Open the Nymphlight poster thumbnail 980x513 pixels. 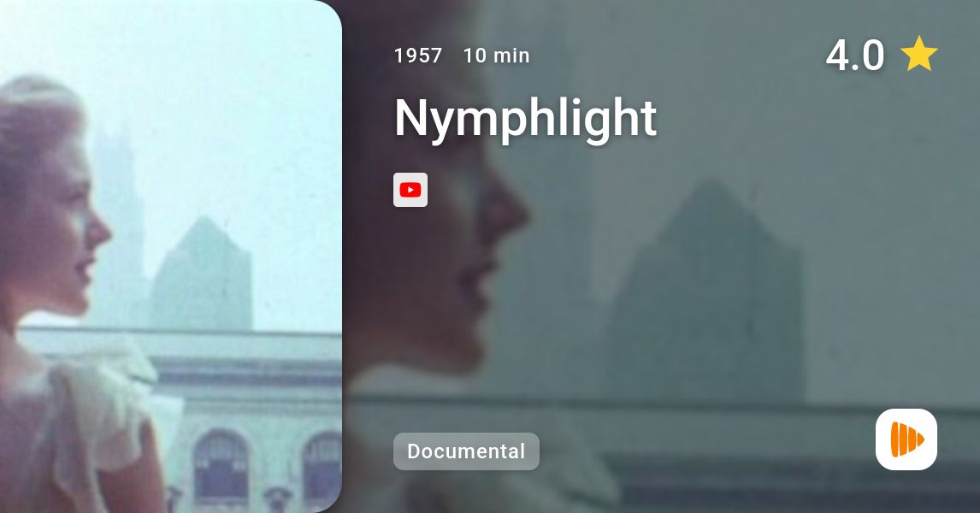tap(171, 256)
